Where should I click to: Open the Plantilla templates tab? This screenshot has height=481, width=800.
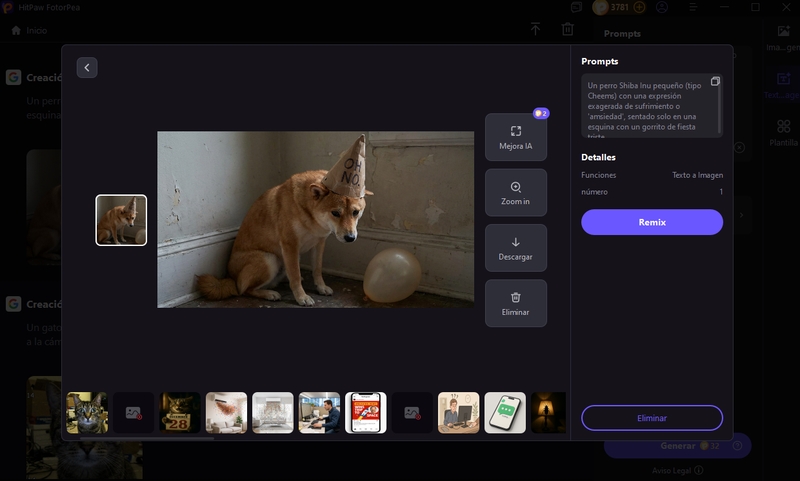pyautogui.click(x=783, y=133)
